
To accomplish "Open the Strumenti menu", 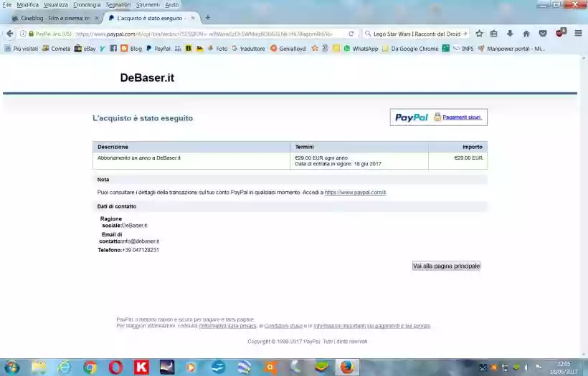I will pyautogui.click(x=148, y=4).
